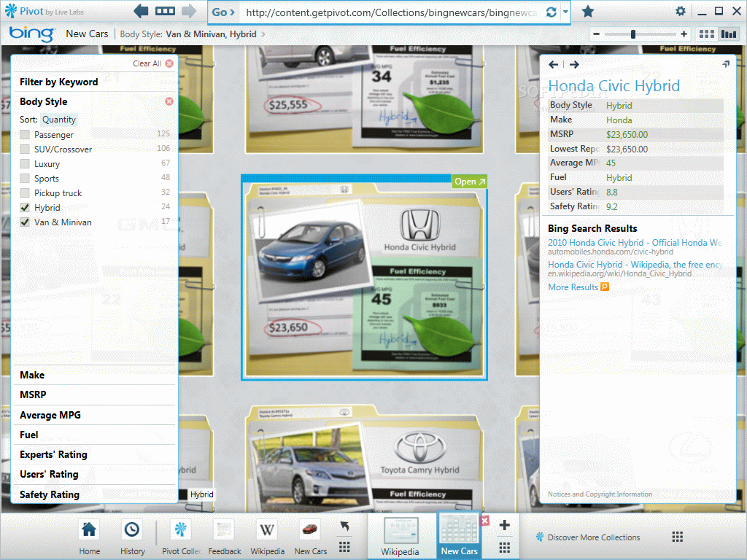Viewport: 747px width, 560px height.
Task: Collapse info panel corner icon
Action: pos(726,64)
